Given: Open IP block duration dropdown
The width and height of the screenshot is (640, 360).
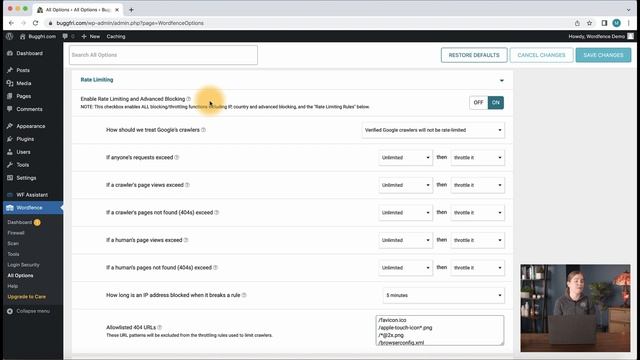Looking at the screenshot, I should pos(444,296).
